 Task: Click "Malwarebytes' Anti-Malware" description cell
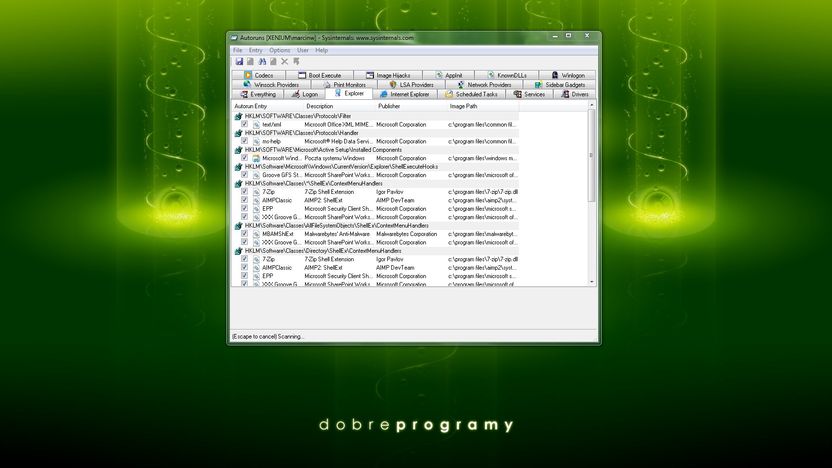[x=337, y=234]
